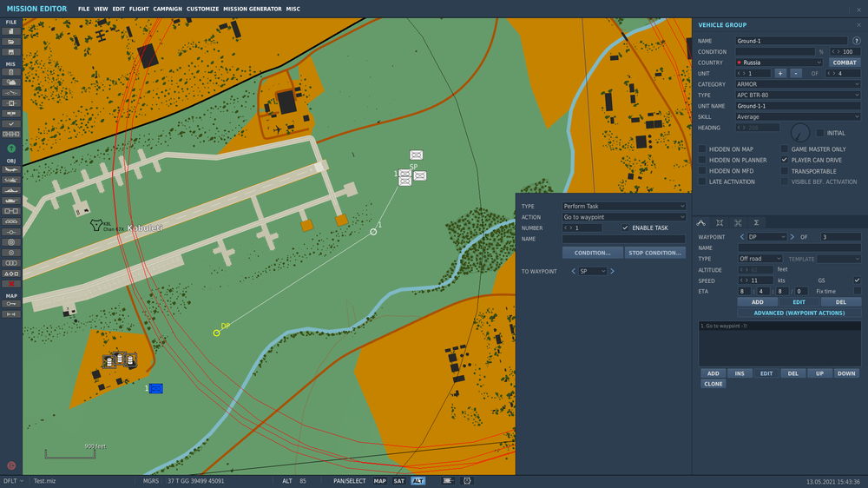The height and width of the screenshot is (488, 868).
Task: Toggle the GS speed checkbox
Action: click(857, 280)
